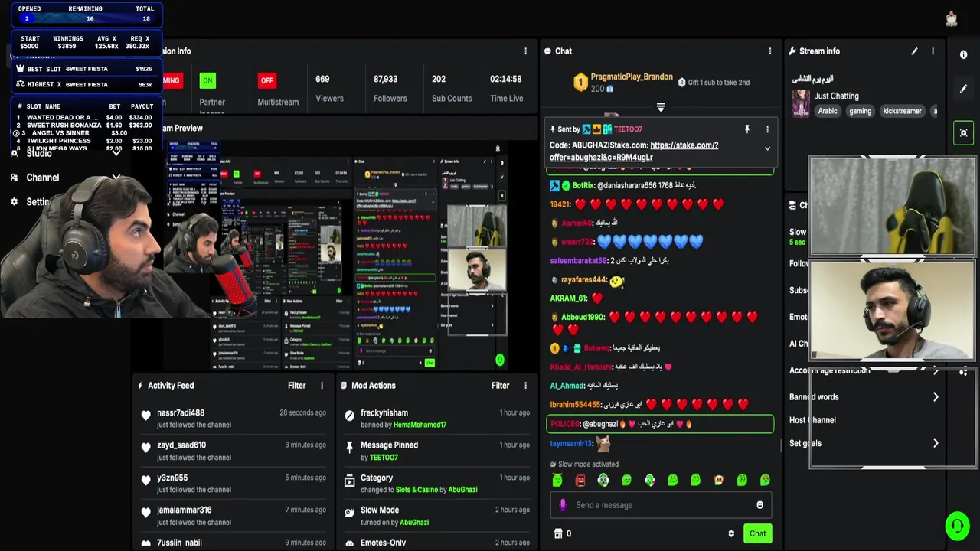The image size is (980, 551).
Task: Click the green support headset button
Action: (957, 526)
